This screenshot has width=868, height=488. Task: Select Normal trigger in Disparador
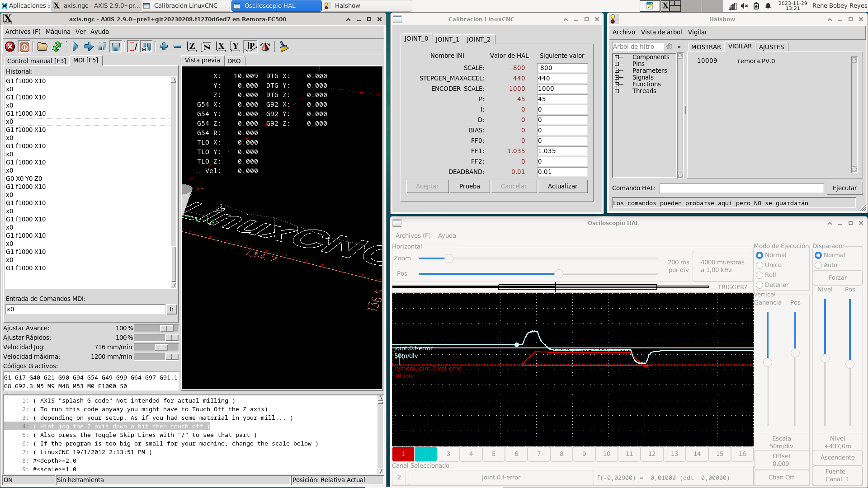(818, 255)
